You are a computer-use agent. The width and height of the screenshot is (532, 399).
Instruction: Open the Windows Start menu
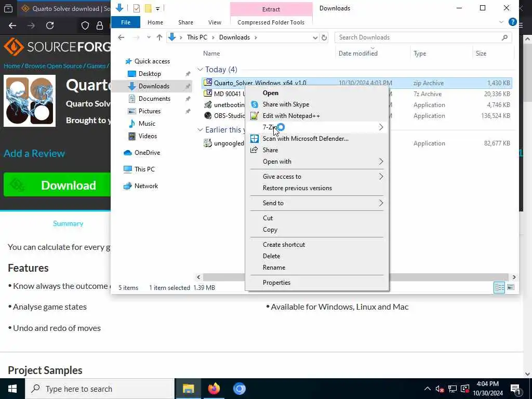(x=12, y=389)
